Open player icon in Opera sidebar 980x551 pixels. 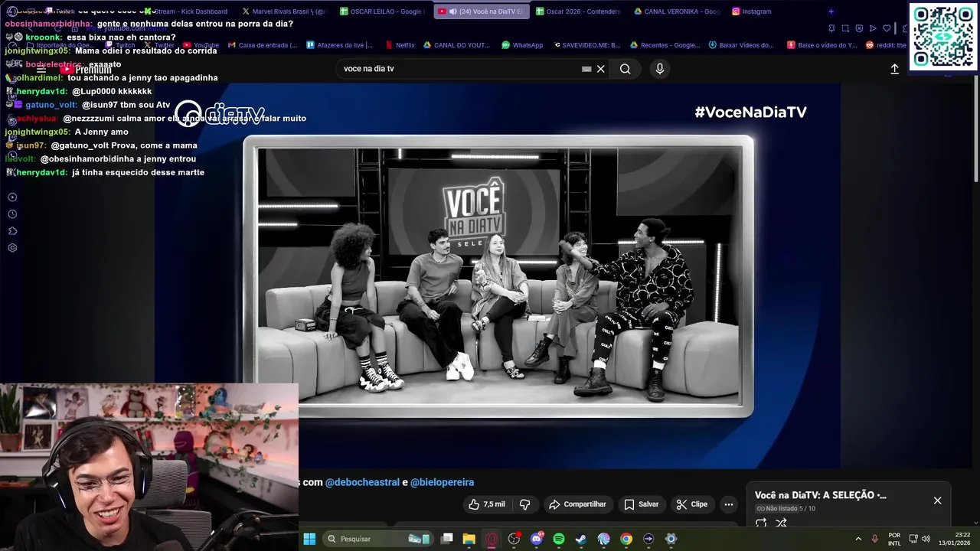point(12,197)
